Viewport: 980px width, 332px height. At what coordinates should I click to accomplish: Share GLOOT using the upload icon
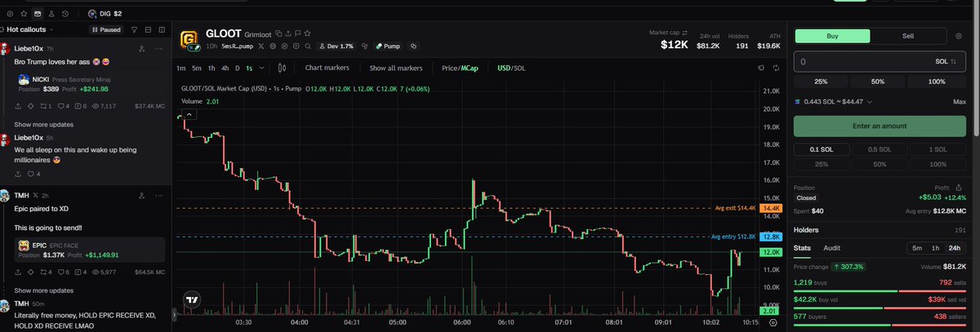(287, 34)
